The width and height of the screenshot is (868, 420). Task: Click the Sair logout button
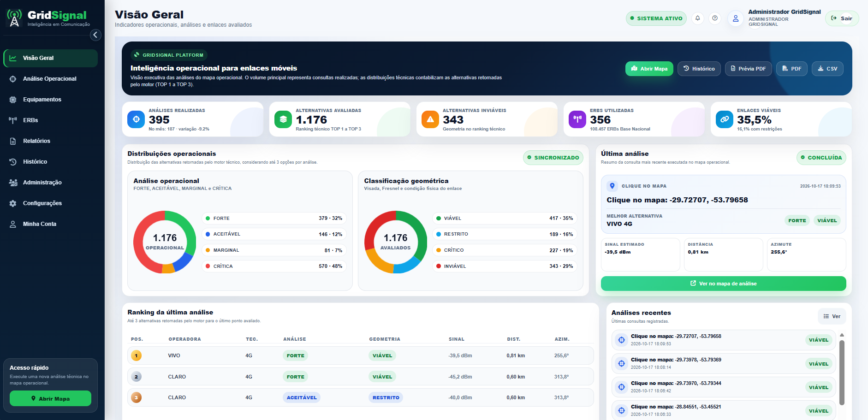tap(842, 18)
